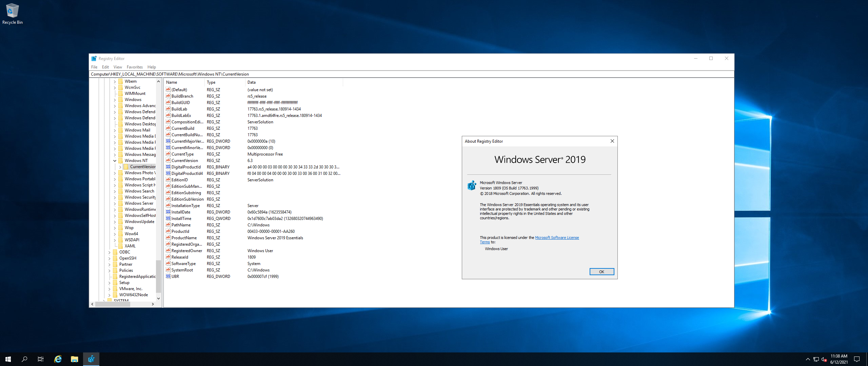Click the (Default) value icon
868x366 pixels.
[168, 90]
